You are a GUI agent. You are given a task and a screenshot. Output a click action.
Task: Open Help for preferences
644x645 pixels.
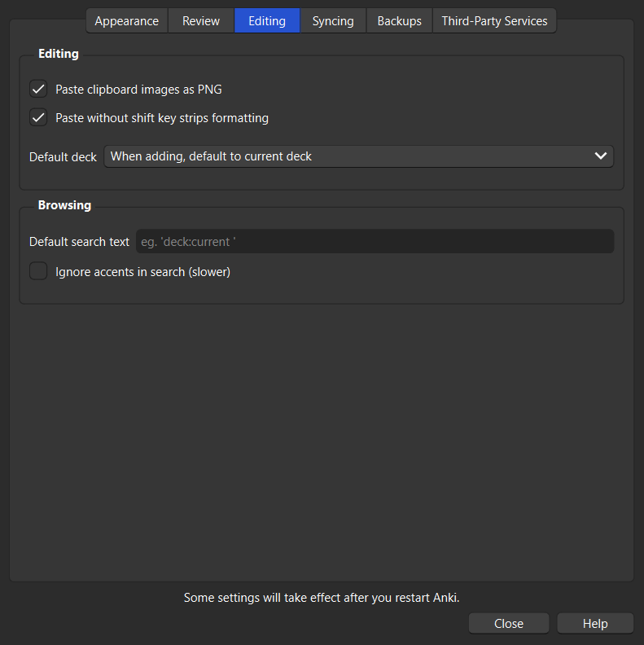(595, 624)
